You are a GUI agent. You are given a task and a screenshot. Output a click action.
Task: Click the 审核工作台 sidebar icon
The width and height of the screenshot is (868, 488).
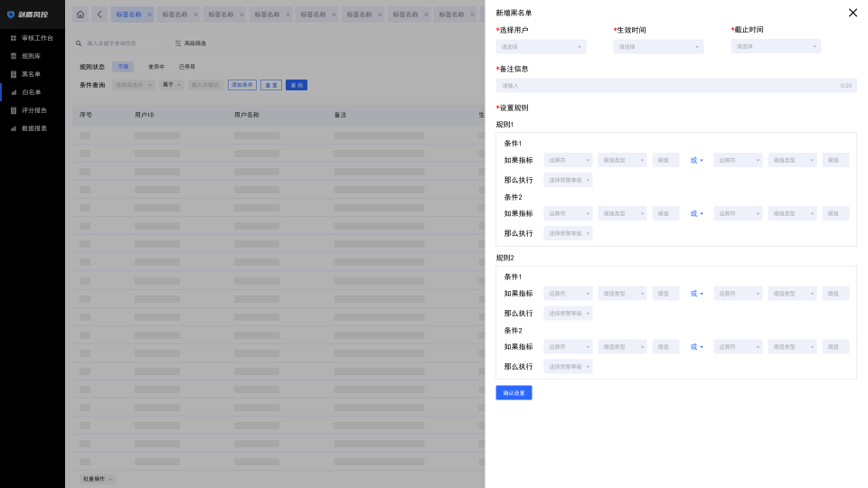14,38
